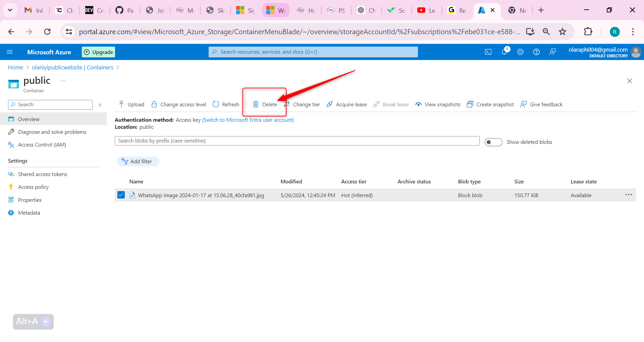Bookmark this page with star icon
Image resolution: width=644 pixels, height=342 pixels.
[562, 32]
